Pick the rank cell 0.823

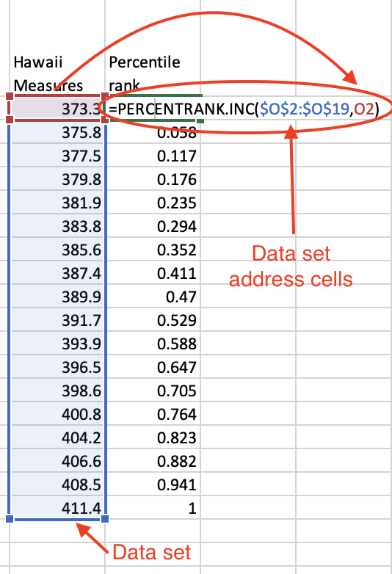point(153,437)
